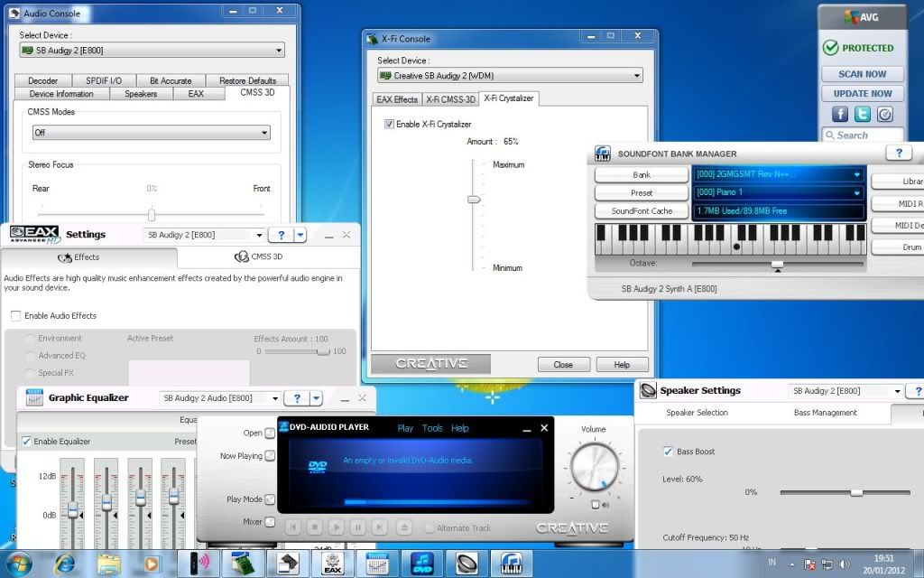This screenshot has width=924, height=578.
Task: Click the EAX Settings help question mark button
Action: [x=282, y=235]
